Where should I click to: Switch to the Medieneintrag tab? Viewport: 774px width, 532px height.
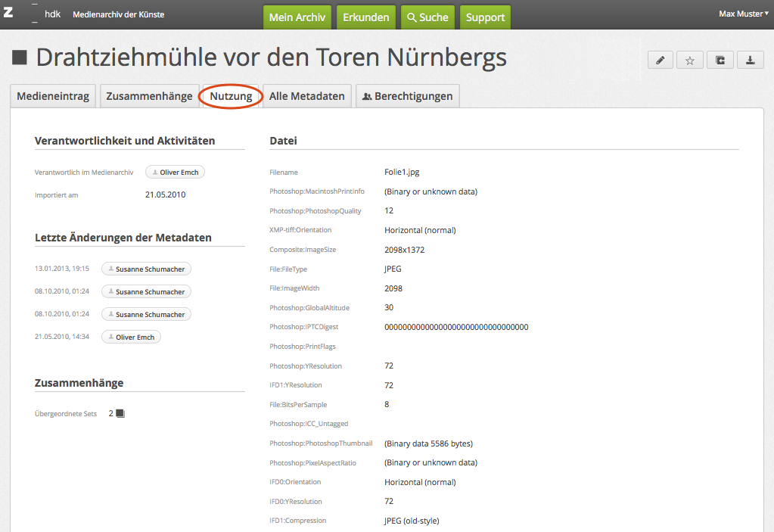pyautogui.click(x=53, y=96)
